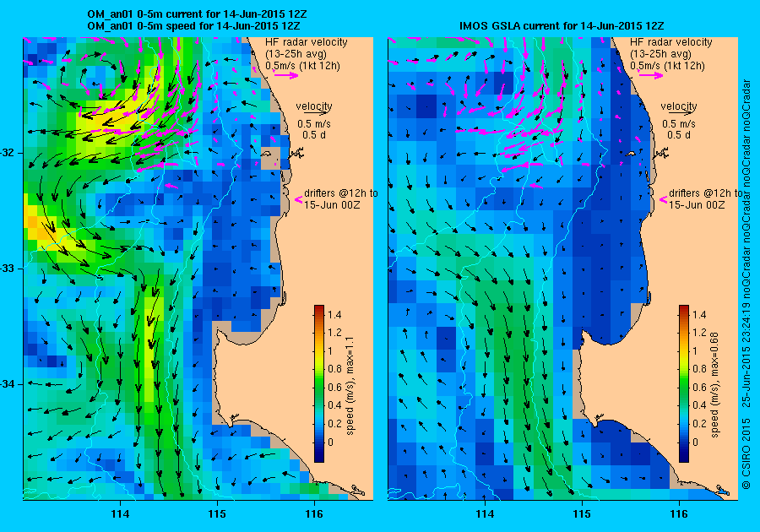
Task: Click magenta drifter marker beside left map's drifters label
Action: [298, 199]
